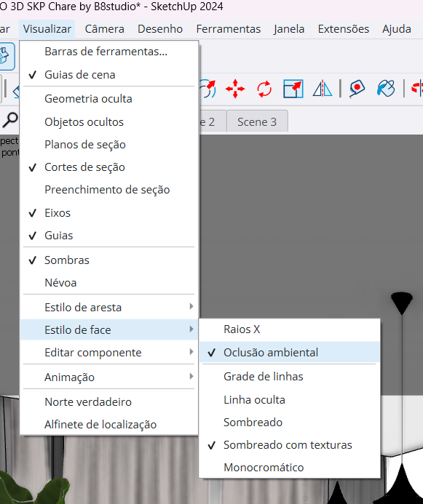Screen dimensions: 423x504
Task: Open the Extensões menu
Action: pyautogui.click(x=344, y=29)
